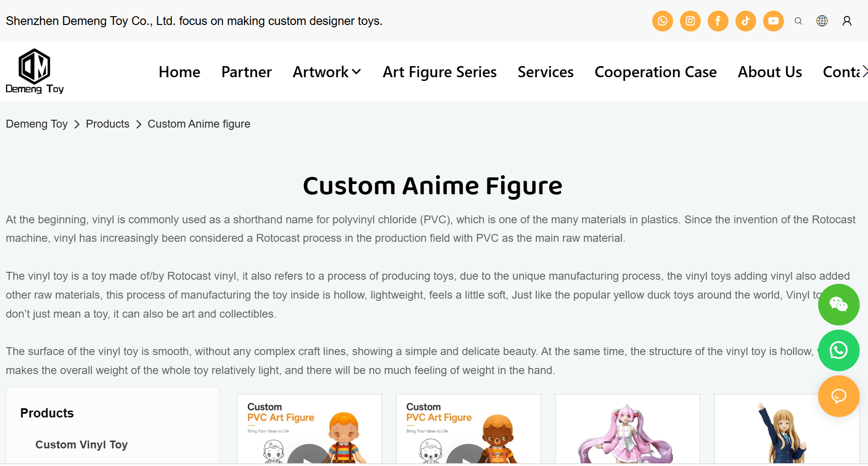This screenshot has height=466, width=868.
Task: Open the Instagram social icon
Action: 690,21
